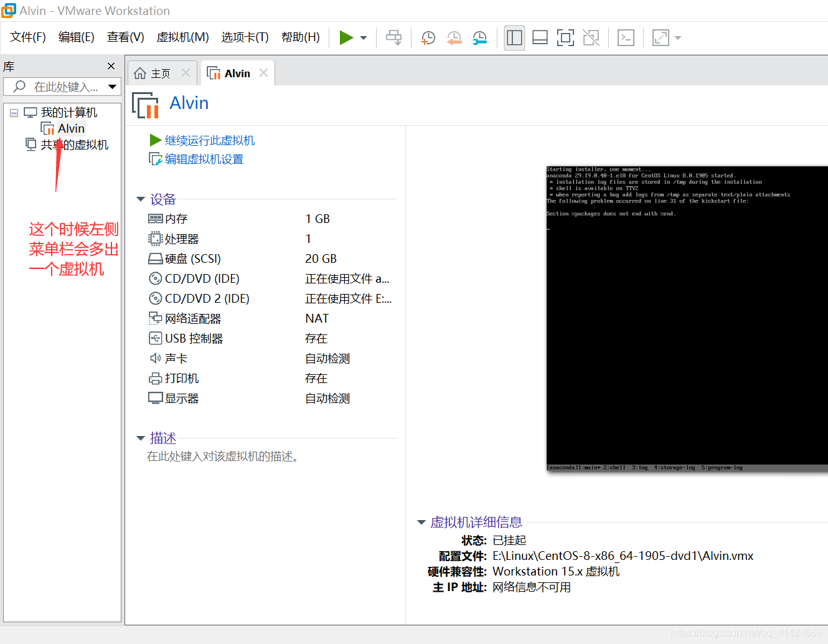Open the 帮助(H) menu

301,37
